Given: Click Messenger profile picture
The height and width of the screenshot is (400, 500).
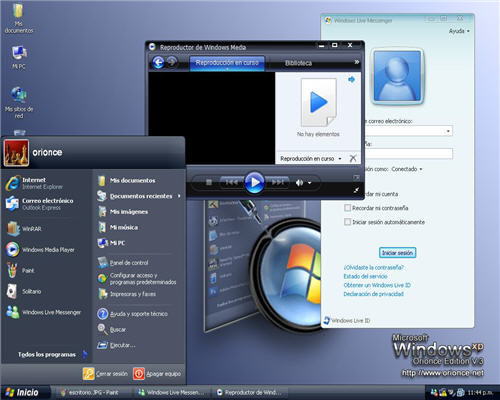Looking at the screenshot, I should pos(397,76).
